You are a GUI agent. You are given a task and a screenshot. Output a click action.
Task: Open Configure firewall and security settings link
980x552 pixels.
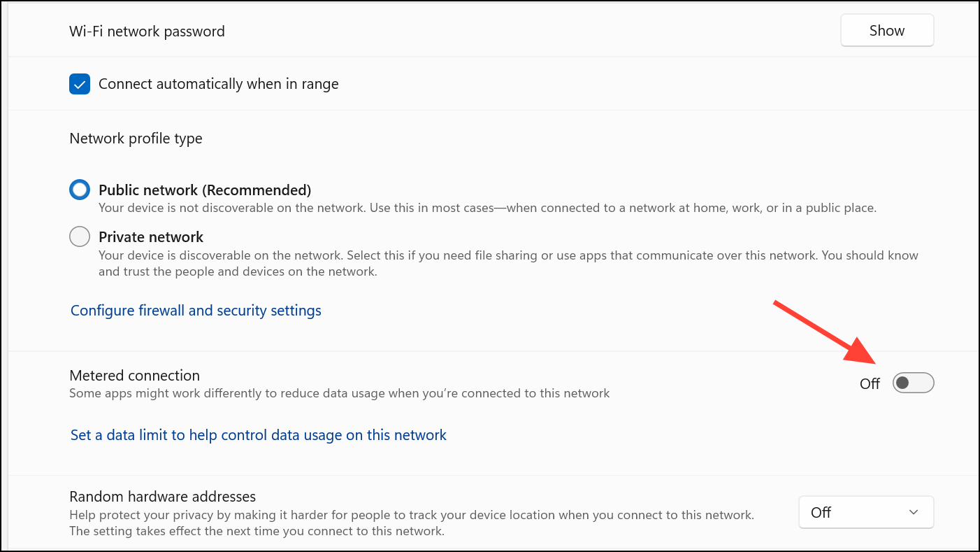point(196,311)
